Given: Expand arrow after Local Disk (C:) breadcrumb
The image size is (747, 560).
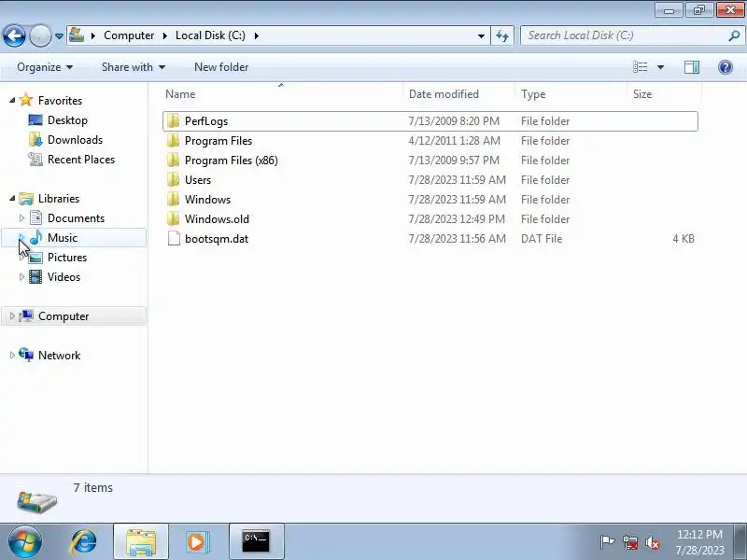Looking at the screenshot, I should [256, 35].
